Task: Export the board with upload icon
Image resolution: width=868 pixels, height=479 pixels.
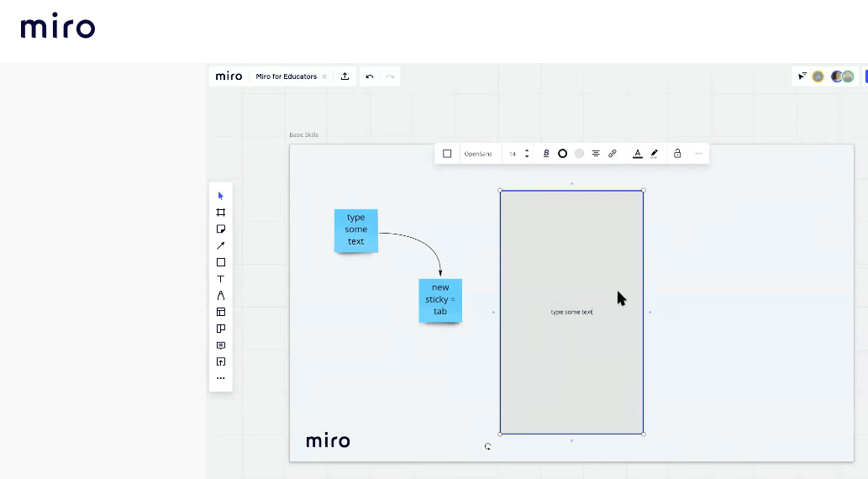Action: [x=345, y=76]
